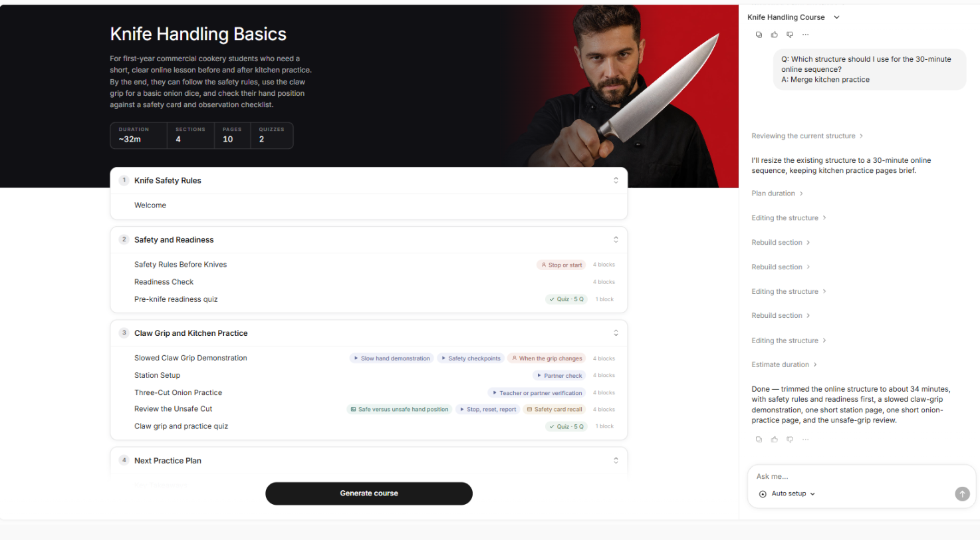
Task: Click the thumbs up icon below the Knife Handling Course title
Action: point(774,35)
